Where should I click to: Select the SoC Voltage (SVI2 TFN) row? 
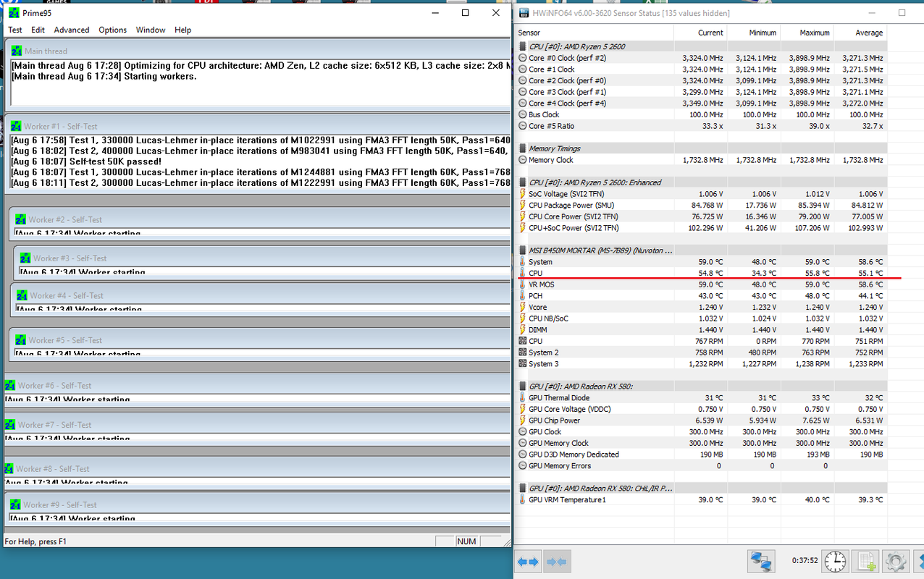pyautogui.click(x=701, y=194)
